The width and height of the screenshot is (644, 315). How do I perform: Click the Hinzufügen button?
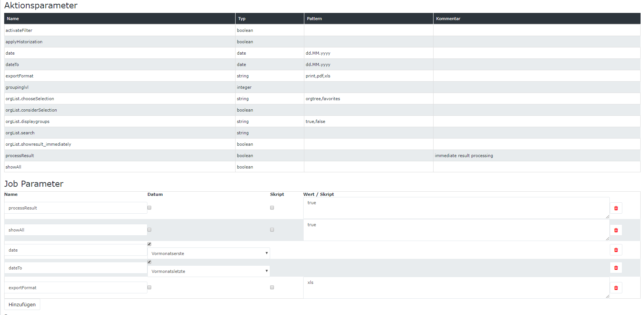pyautogui.click(x=22, y=304)
